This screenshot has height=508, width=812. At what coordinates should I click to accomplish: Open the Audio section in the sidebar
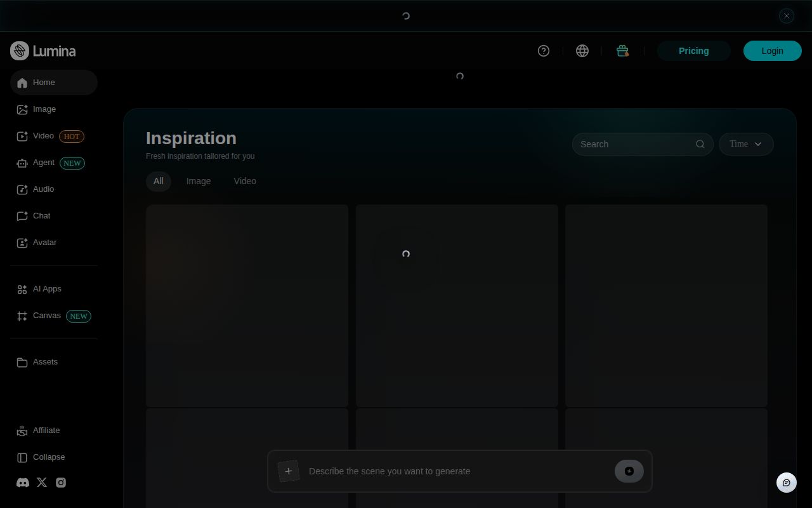point(54,189)
